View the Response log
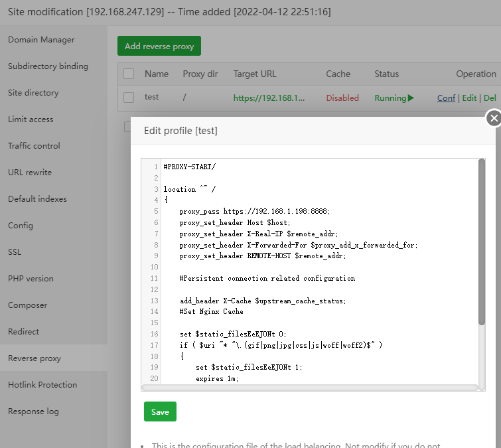Screen dimensions: 501x448 tap(33, 411)
